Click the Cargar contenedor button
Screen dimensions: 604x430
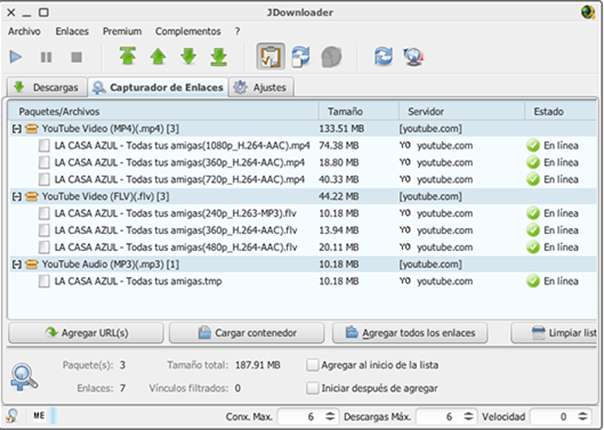[247, 333]
